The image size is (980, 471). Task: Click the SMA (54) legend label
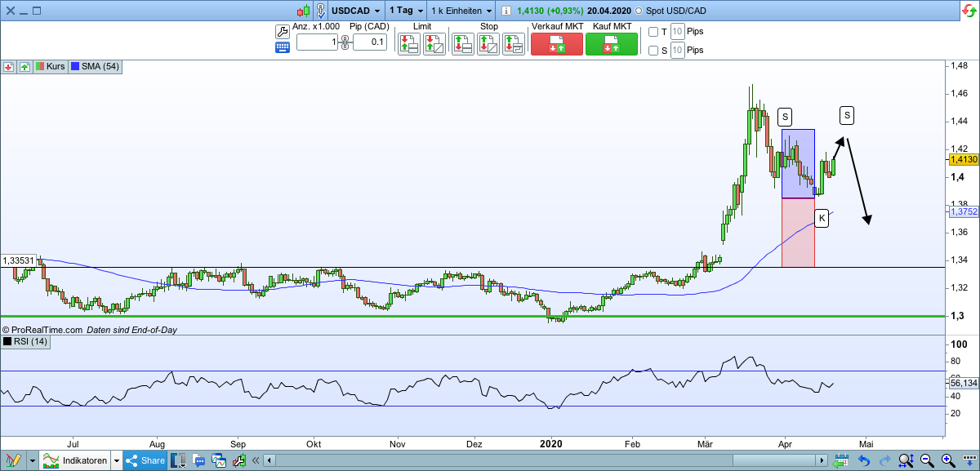[x=96, y=68]
